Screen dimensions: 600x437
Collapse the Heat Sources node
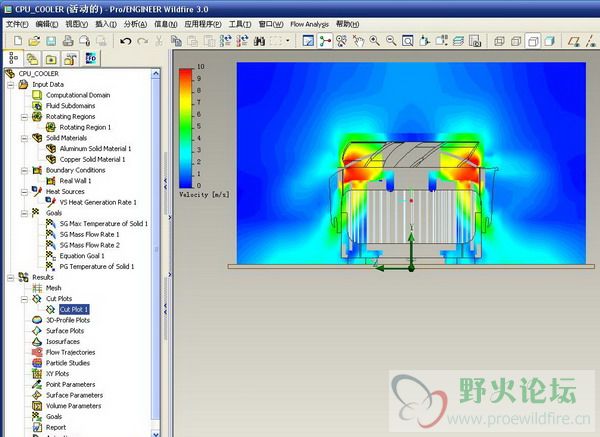24,192
